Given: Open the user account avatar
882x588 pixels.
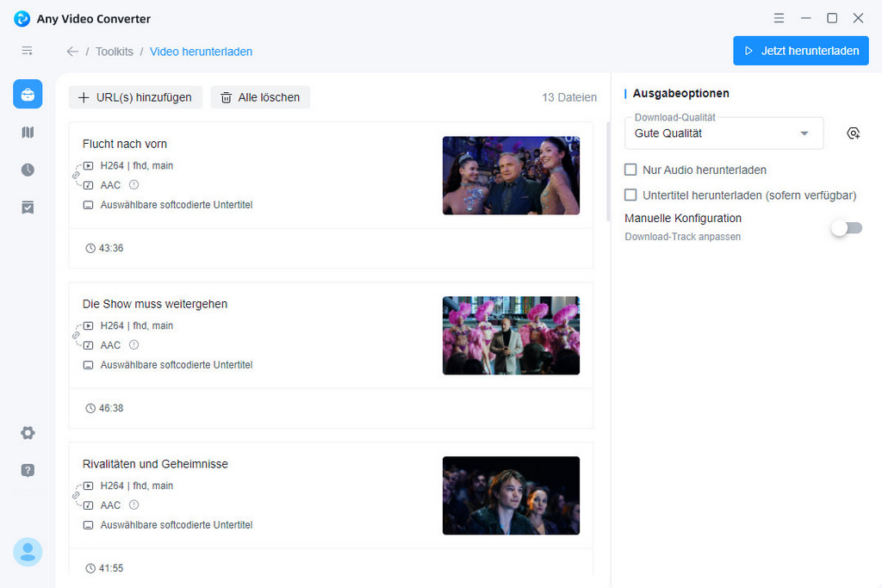Looking at the screenshot, I should (28, 552).
